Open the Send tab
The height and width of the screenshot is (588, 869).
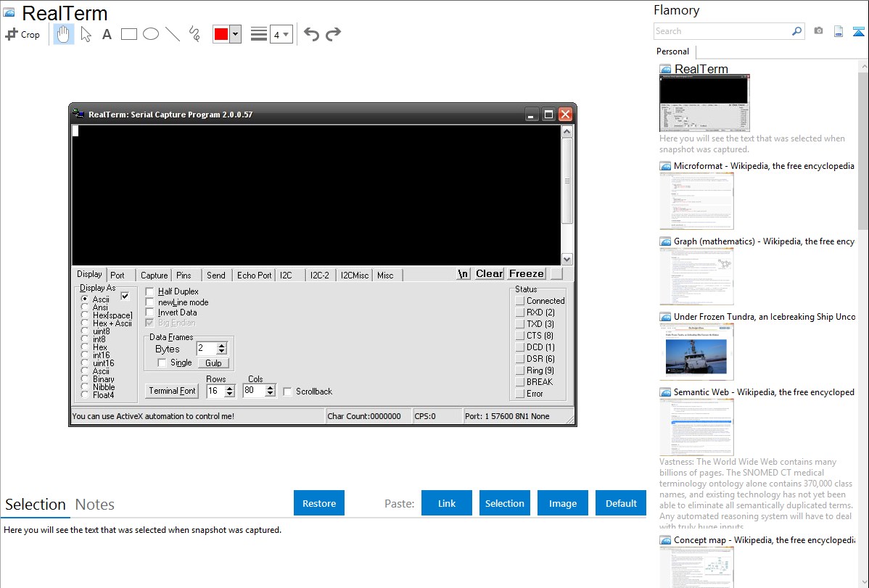(x=215, y=275)
